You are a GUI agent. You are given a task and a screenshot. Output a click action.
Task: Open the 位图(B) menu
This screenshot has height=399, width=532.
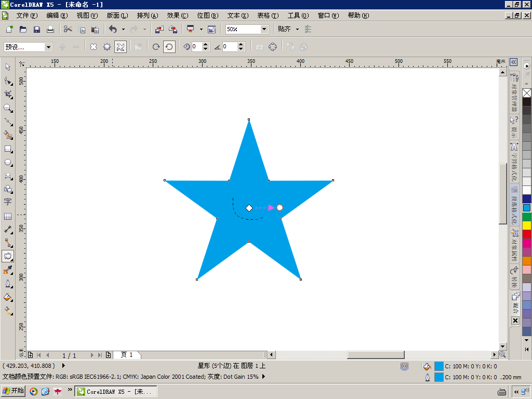208,16
